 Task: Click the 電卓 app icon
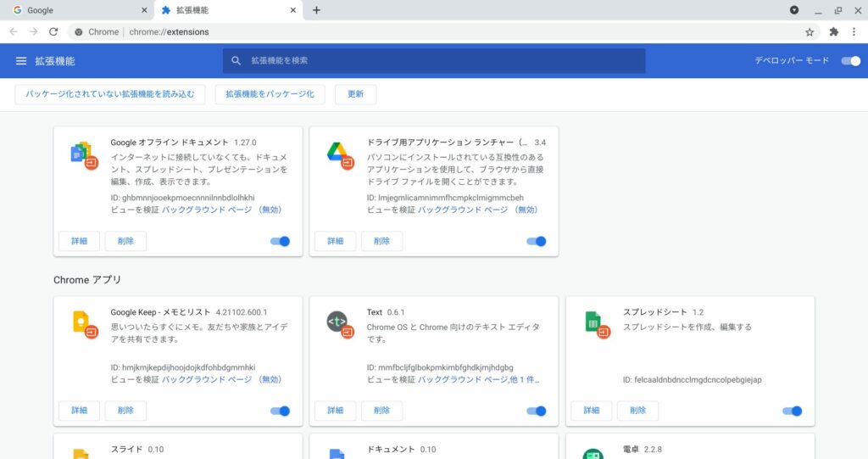(x=593, y=453)
